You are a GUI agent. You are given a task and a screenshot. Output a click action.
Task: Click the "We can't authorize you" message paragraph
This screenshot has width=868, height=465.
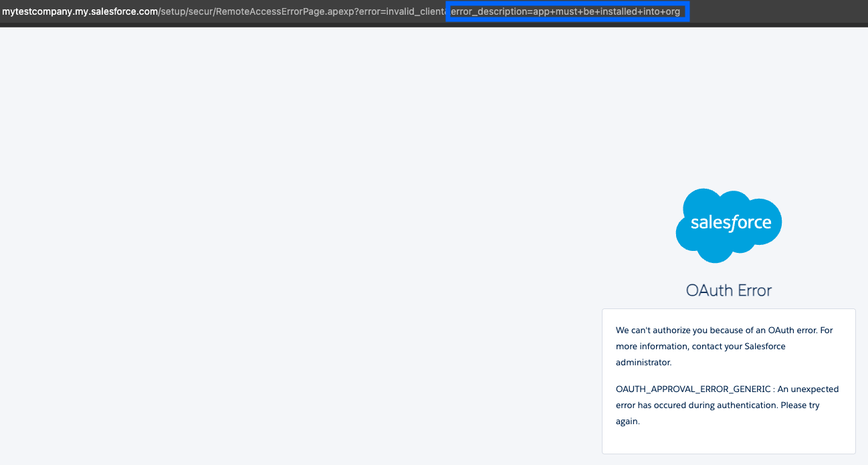724,346
